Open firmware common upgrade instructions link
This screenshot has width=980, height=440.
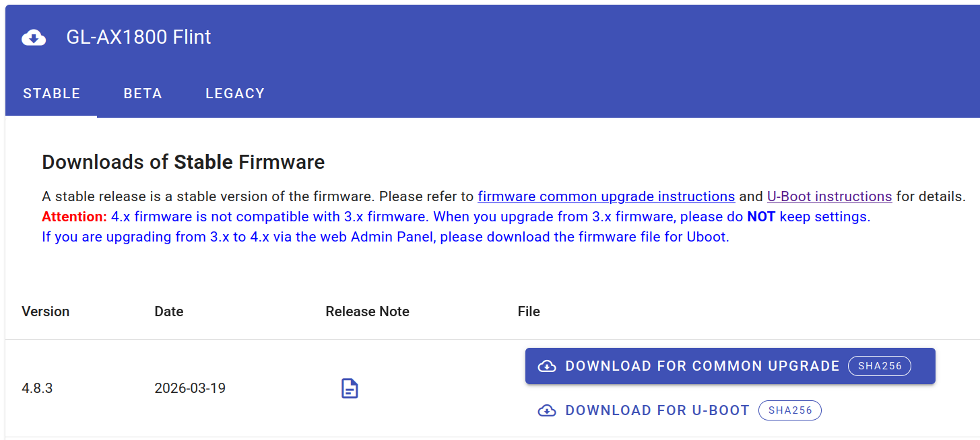606,196
